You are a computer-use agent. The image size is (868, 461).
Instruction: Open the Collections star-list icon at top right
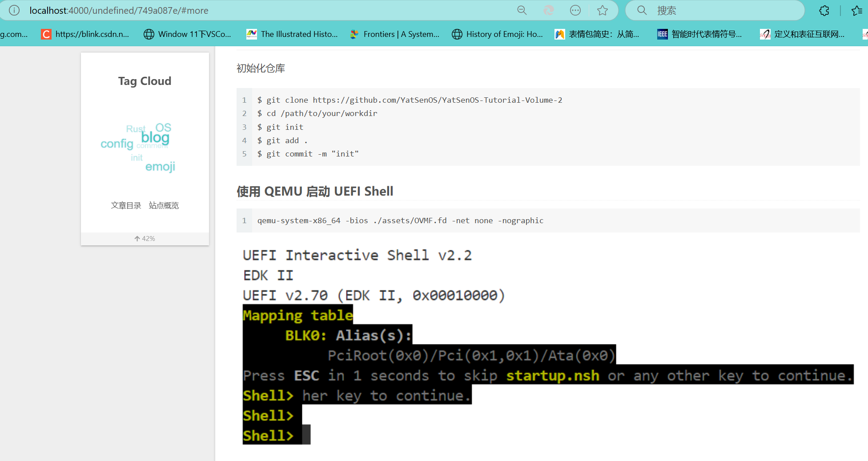click(857, 10)
